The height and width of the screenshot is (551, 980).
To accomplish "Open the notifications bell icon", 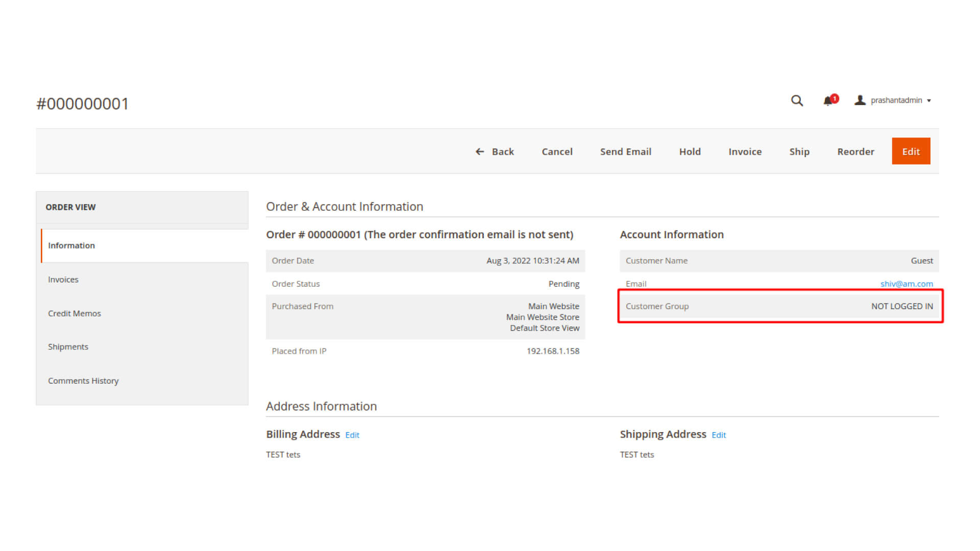I will tap(828, 101).
